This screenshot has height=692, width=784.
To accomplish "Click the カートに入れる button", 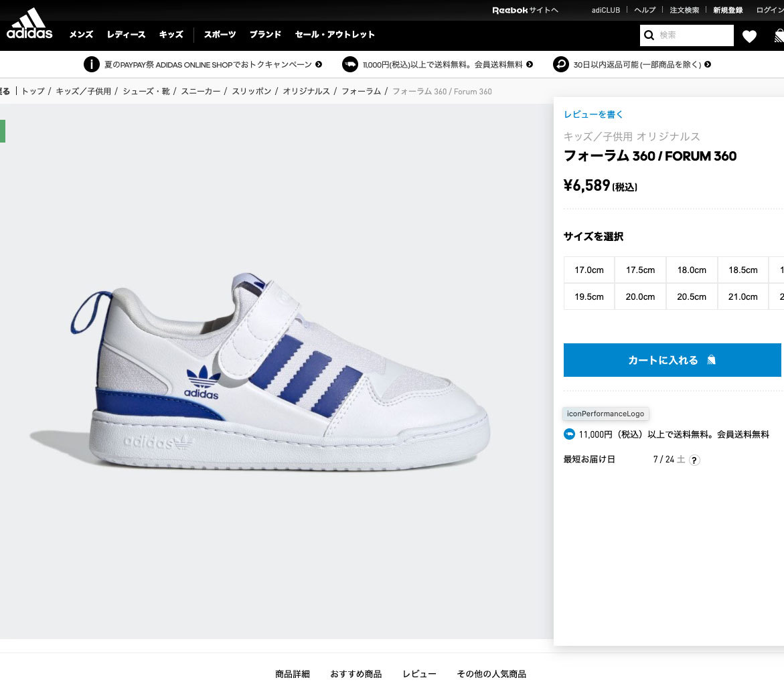I will coord(672,360).
